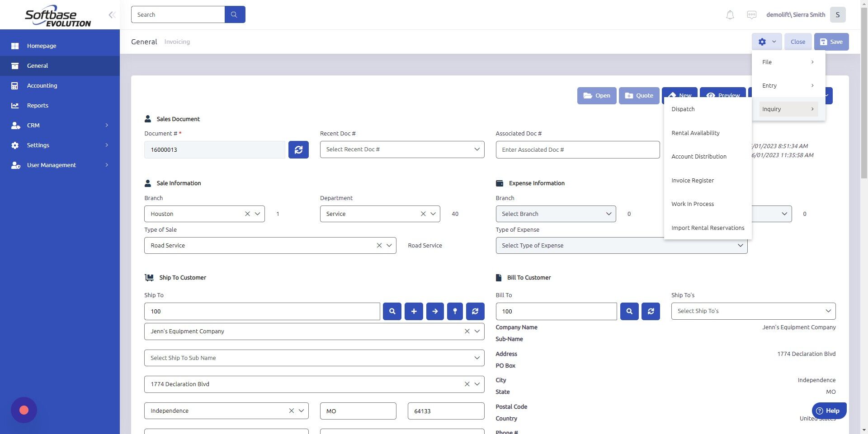Clear 1774 Declaration Blvd address field
Viewport: 868px width, 434px height.
[467, 384]
